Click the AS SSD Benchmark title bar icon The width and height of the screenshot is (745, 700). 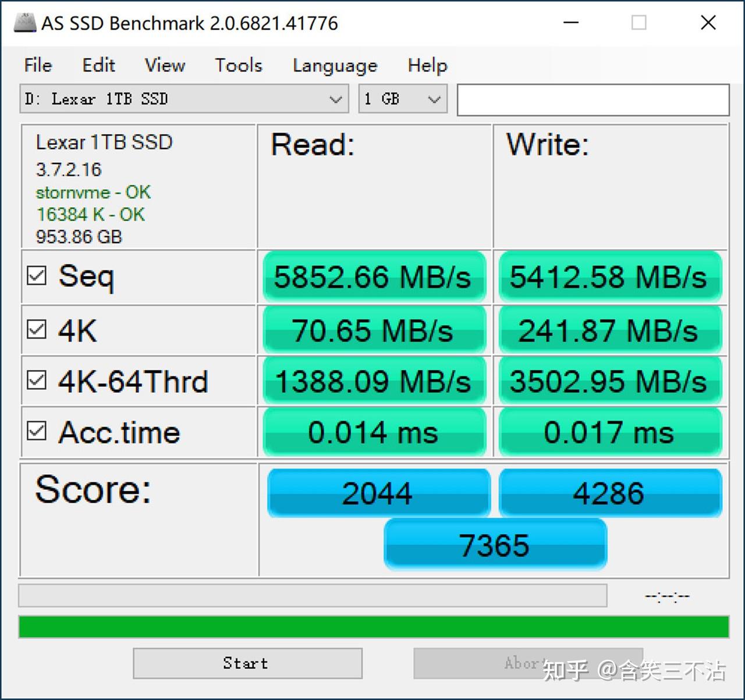click(24, 22)
